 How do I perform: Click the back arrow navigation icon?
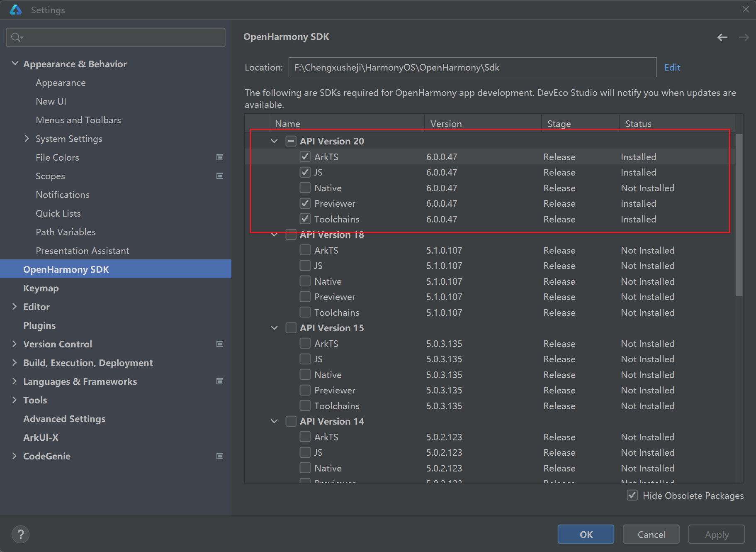pos(722,37)
